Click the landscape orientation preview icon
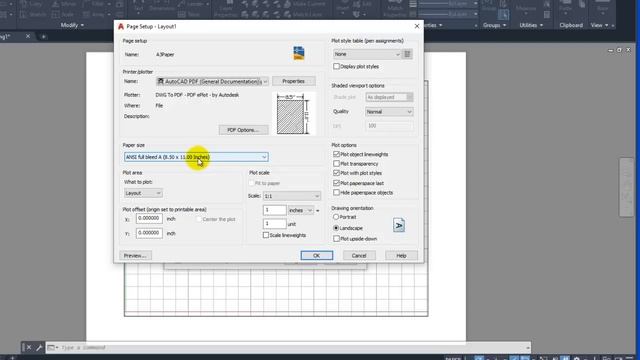 [x=399, y=225]
